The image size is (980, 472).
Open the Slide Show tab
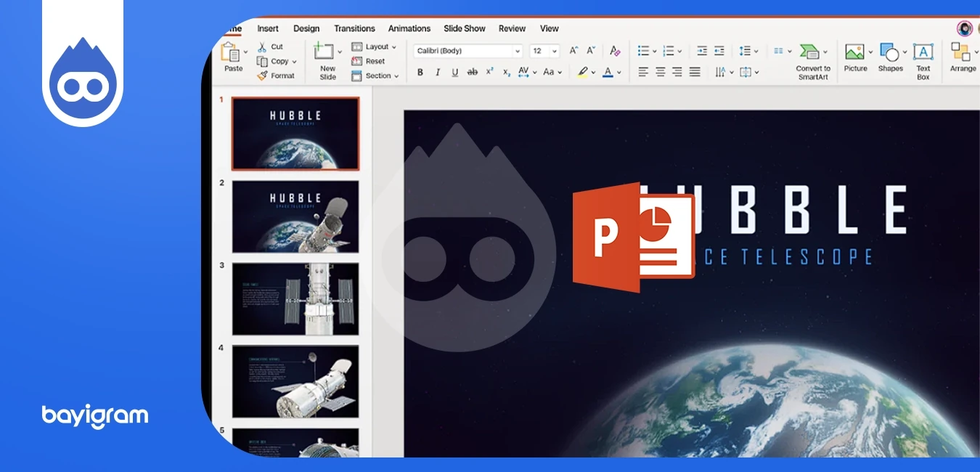pos(464,28)
